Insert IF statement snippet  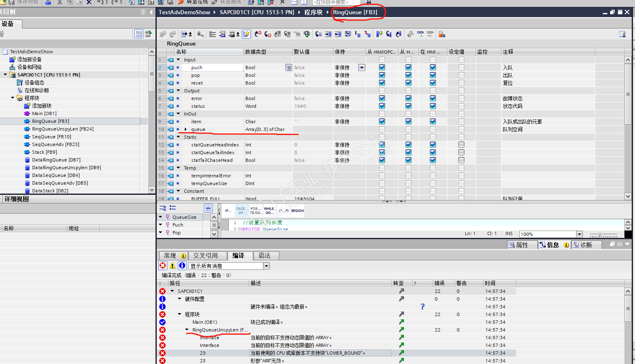pyautogui.click(x=228, y=211)
